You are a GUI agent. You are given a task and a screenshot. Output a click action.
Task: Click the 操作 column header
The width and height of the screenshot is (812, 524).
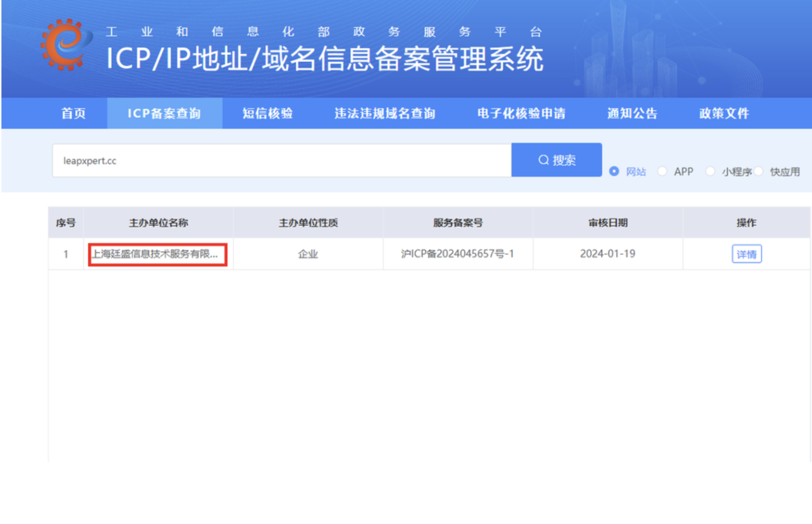746,223
